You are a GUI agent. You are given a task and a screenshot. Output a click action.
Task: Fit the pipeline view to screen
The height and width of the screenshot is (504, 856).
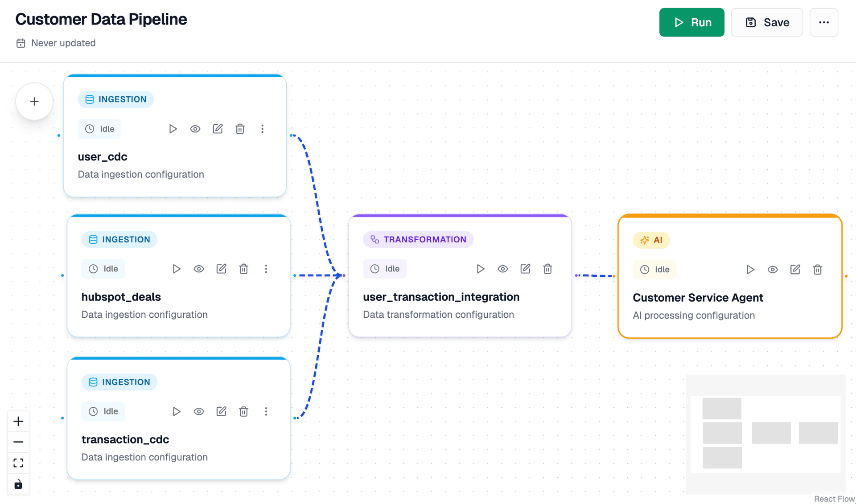18,463
